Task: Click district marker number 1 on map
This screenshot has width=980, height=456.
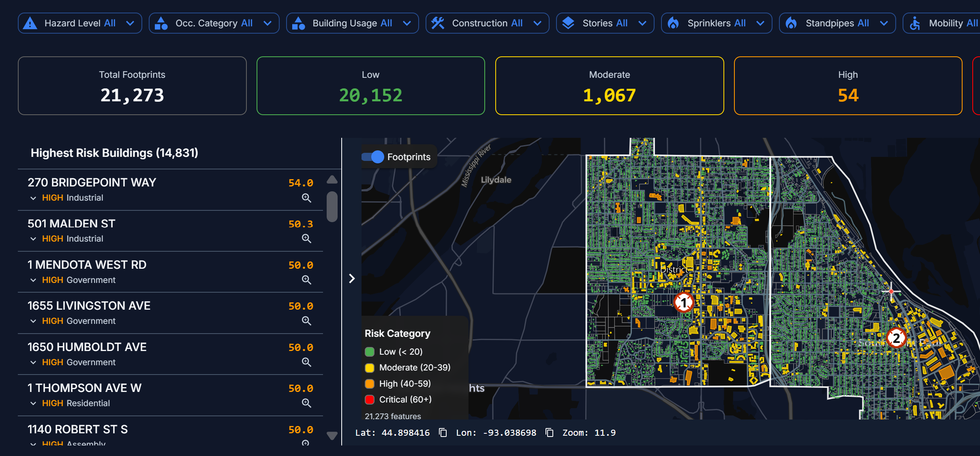Action: [x=684, y=302]
